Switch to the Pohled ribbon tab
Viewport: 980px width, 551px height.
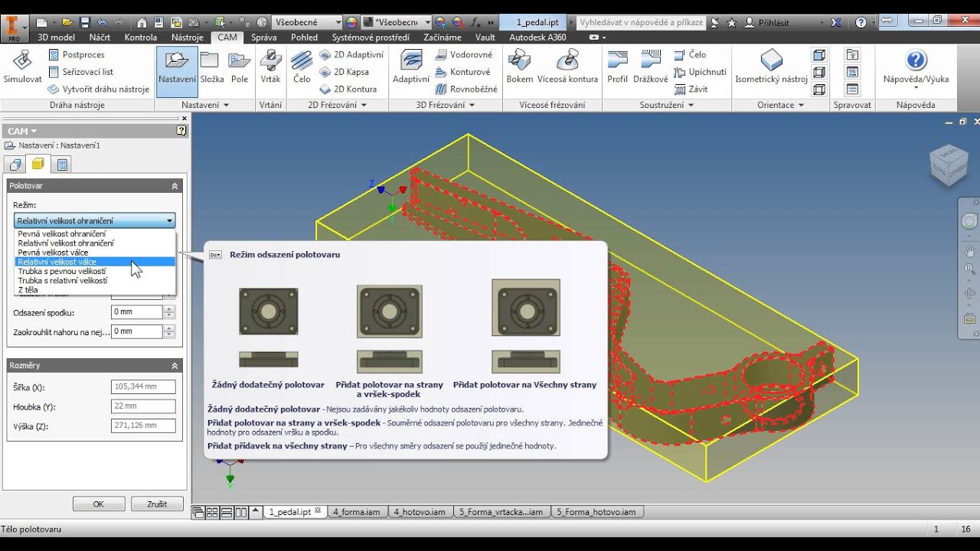click(304, 37)
